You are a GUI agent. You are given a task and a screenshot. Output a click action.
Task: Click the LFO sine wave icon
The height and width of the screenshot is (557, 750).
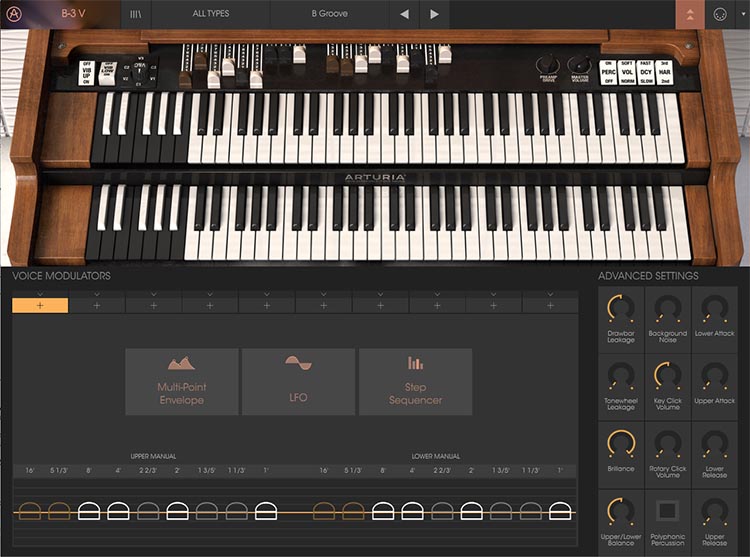point(298,362)
